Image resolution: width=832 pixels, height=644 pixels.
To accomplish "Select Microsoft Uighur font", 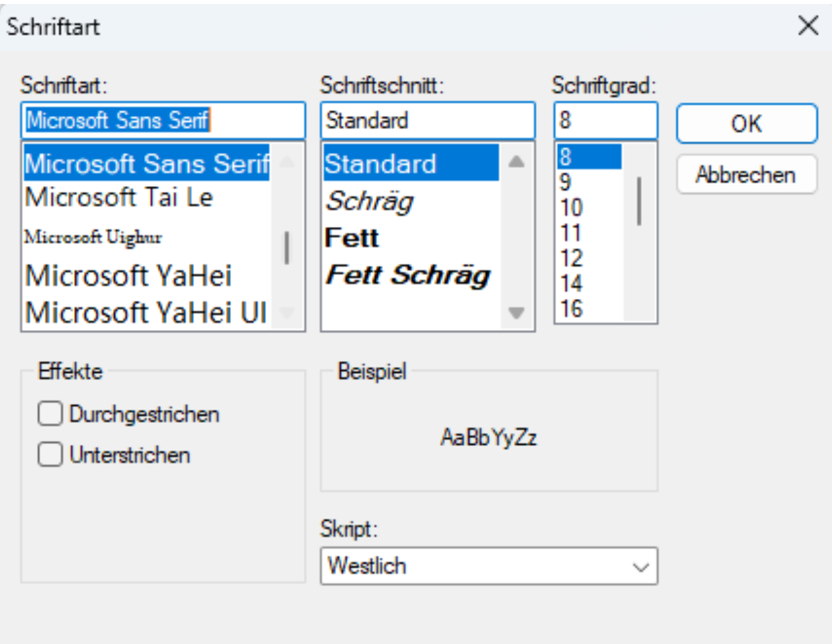I will click(147, 237).
